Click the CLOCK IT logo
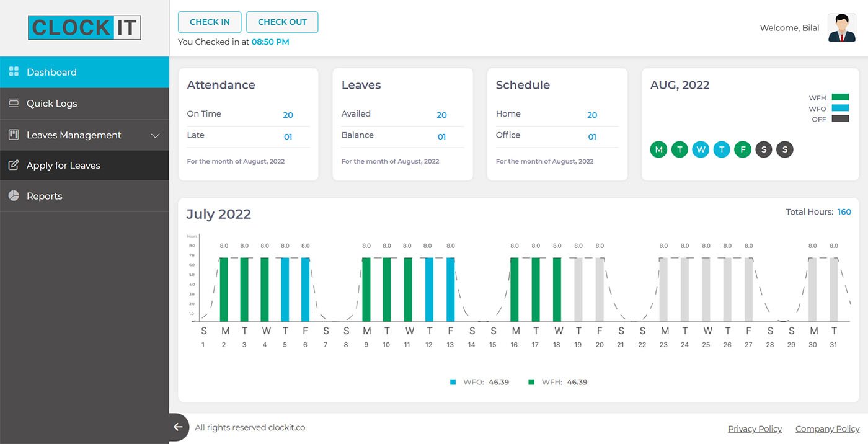This screenshot has width=868, height=444. pyautogui.click(x=84, y=28)
